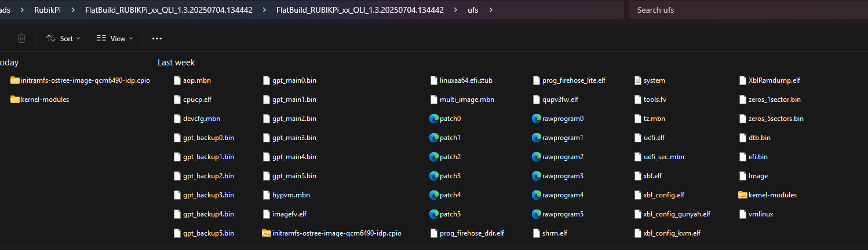This screenshot has width=868, height=250.
Task: Click the Delete trash can icon
Action: [21, 38]
